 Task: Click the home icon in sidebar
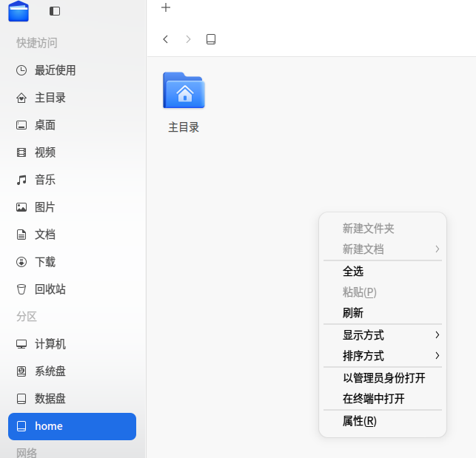coord(21,98)
